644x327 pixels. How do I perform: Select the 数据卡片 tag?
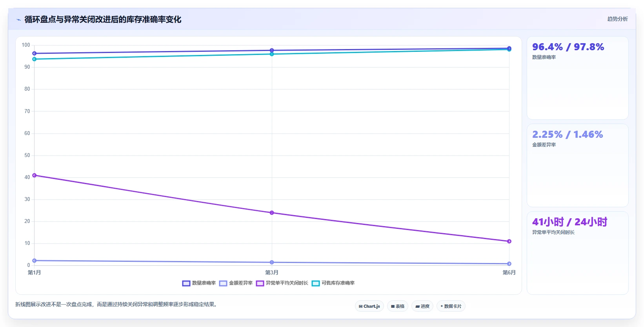pyautogui.click(x=451, y=306)
